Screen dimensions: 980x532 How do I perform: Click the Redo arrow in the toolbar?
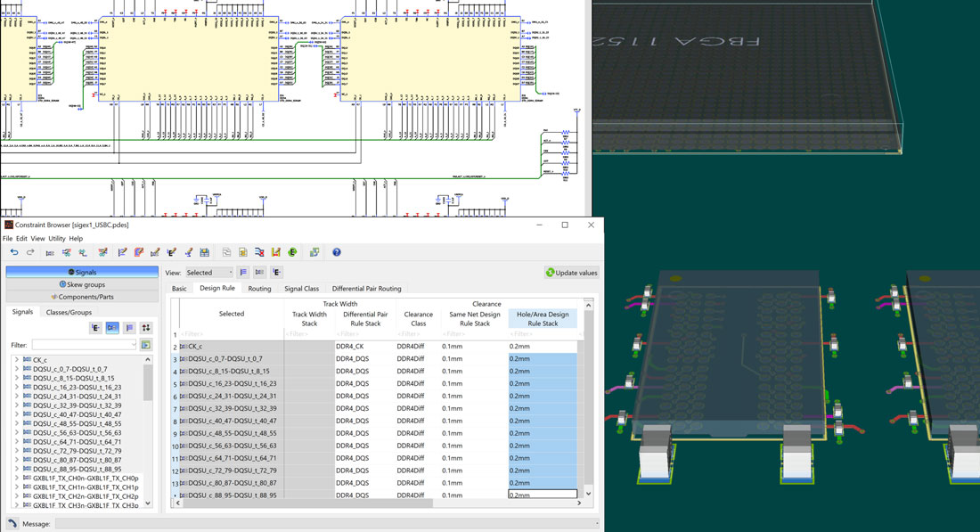[x=30, y=252]
